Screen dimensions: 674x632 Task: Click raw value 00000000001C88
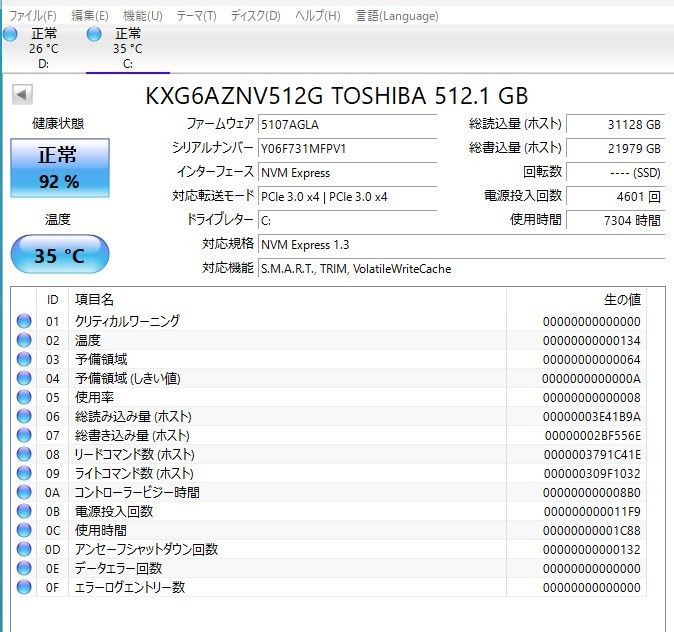pyautogui.click(x=591, y=531)
